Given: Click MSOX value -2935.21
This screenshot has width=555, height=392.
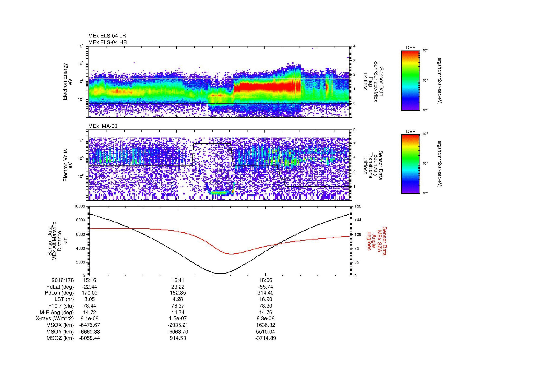Looking at the screenshot, I should tap(178, 325).
